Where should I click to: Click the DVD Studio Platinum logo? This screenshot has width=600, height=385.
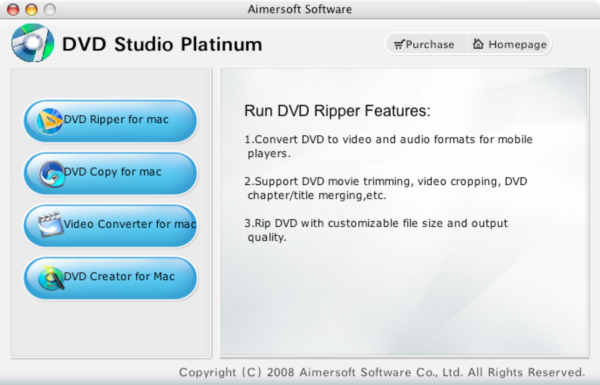coord(33,43)
